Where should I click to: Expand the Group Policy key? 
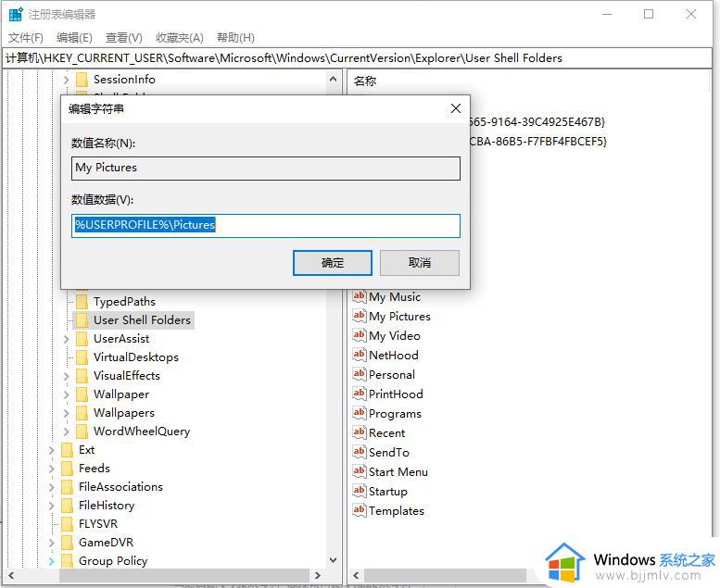click(x=52, y=561)
